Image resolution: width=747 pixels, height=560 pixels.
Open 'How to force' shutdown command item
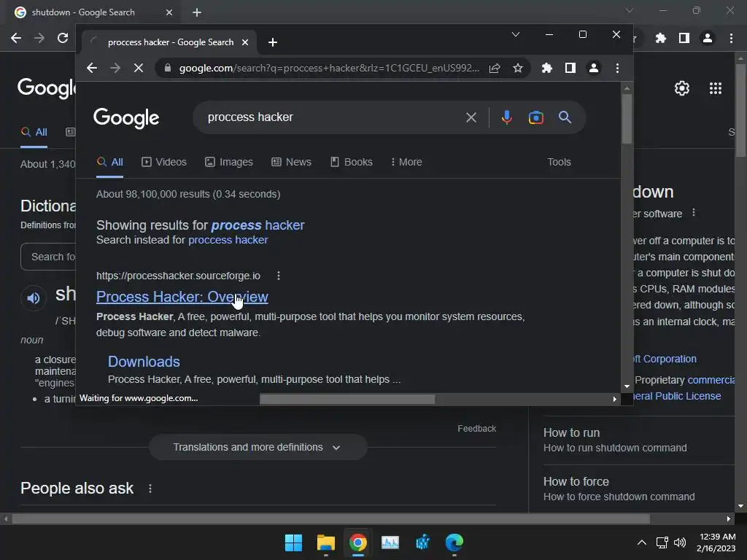pyautogui.click(x=619, y=489)
